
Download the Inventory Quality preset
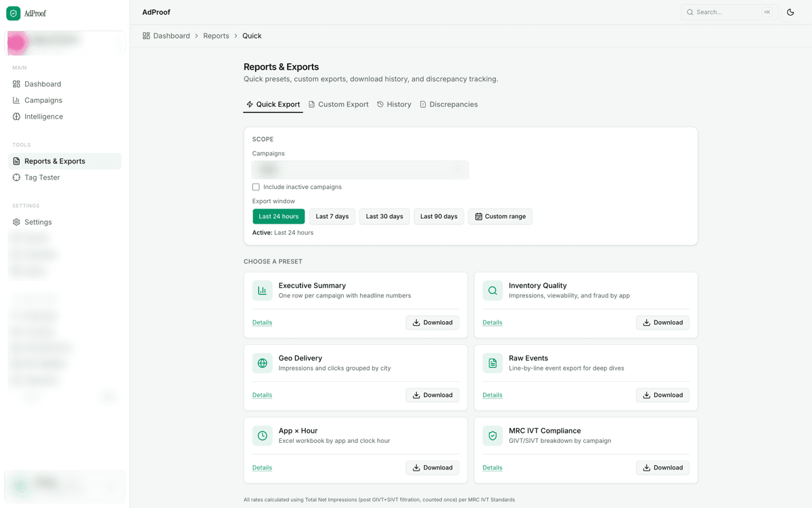(662, 322)
